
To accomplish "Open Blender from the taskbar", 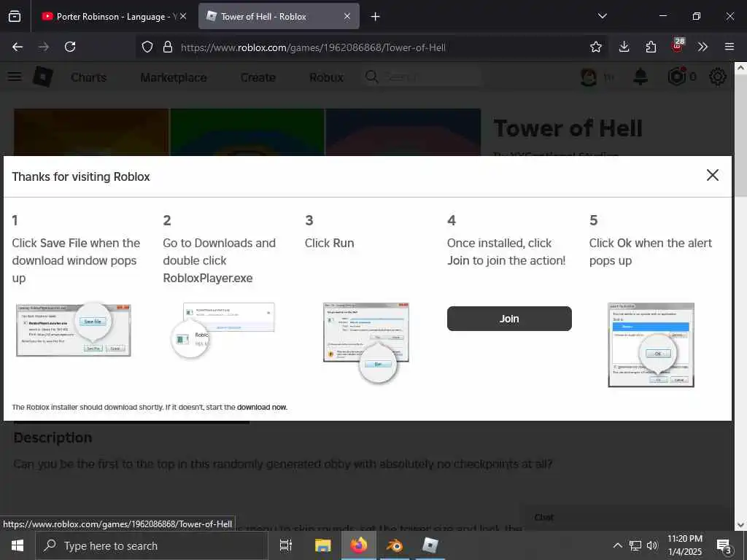I will pos(395,545).
